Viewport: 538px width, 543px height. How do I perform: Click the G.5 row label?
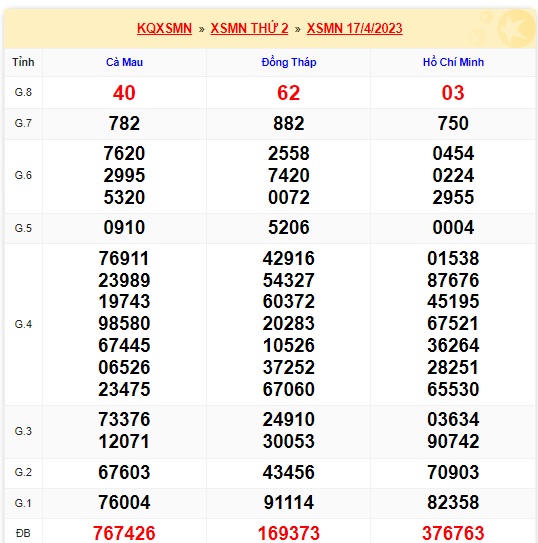click(x=23, y=228)
